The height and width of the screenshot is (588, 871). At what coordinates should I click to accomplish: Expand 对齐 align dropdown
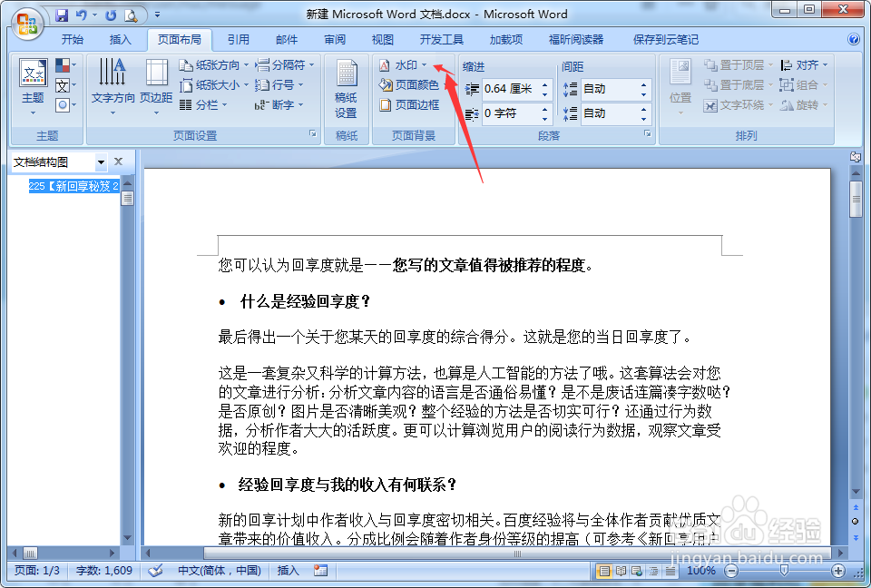coord(825,65)
